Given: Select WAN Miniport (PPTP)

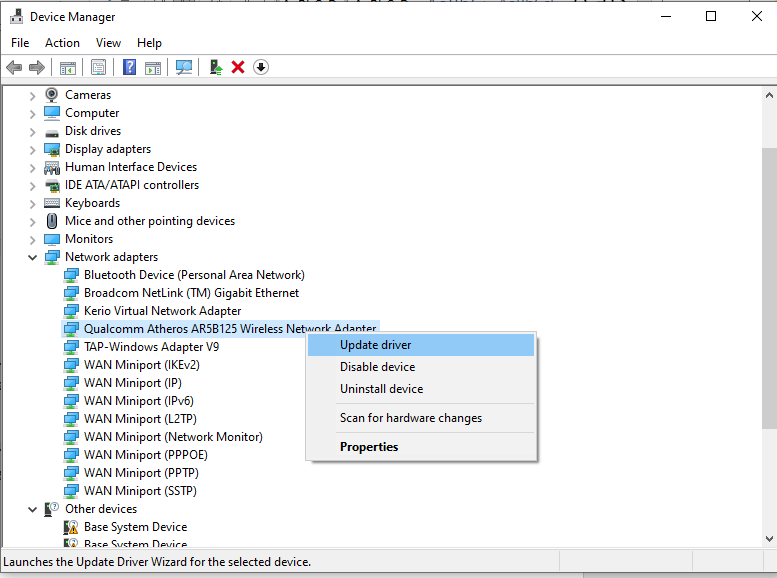Looking at the screenshot, I should point(141,473).
